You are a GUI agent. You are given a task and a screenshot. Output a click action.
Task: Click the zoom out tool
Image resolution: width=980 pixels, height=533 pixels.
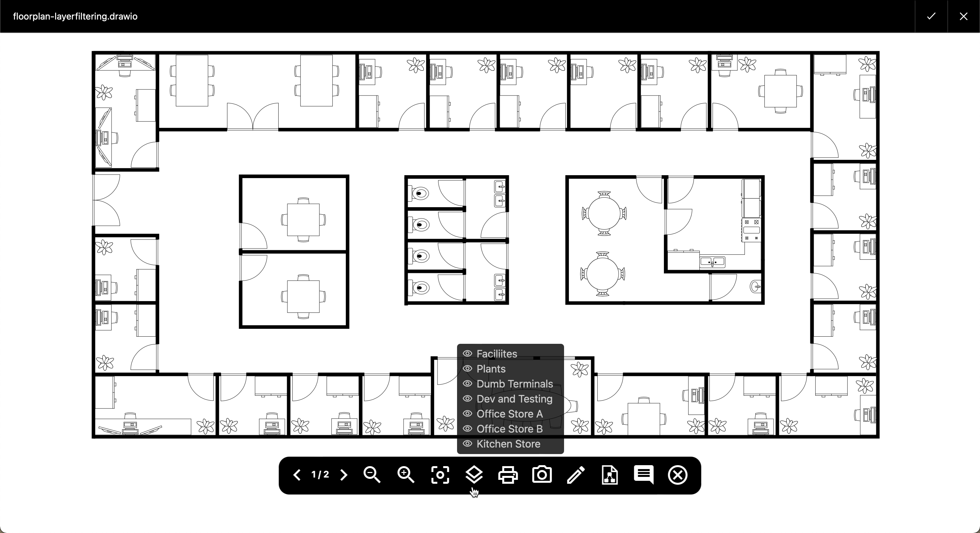372,475
